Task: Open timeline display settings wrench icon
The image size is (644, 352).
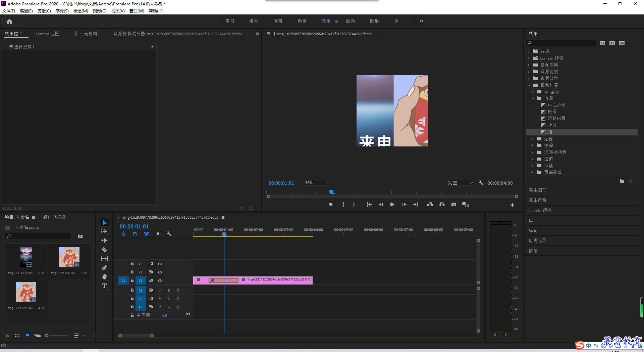Action: [169, 234]
